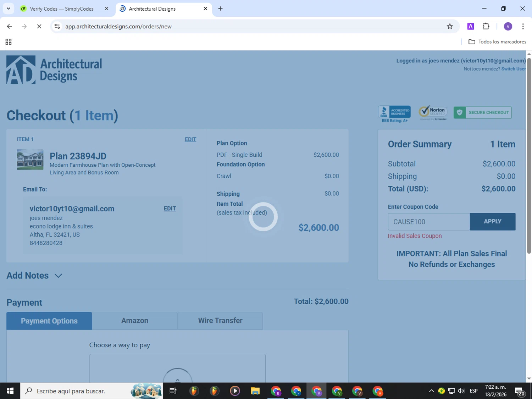This screenshot has height=399, width=532.
Task: Open the Windows Start menu
Action: click(10, 391)
